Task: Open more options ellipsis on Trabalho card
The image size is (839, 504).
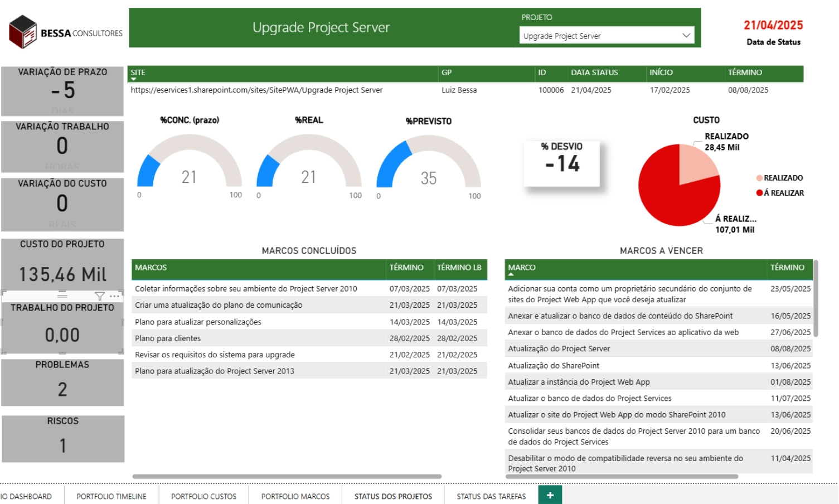Action: pos(115,296)
